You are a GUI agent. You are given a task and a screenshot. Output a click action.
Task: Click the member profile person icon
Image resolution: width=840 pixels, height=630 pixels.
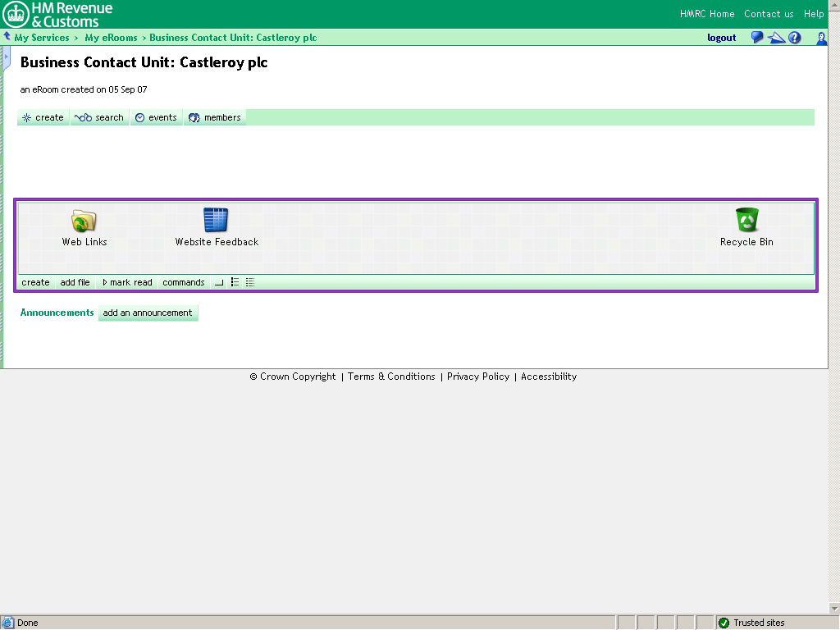coord(821,38)
